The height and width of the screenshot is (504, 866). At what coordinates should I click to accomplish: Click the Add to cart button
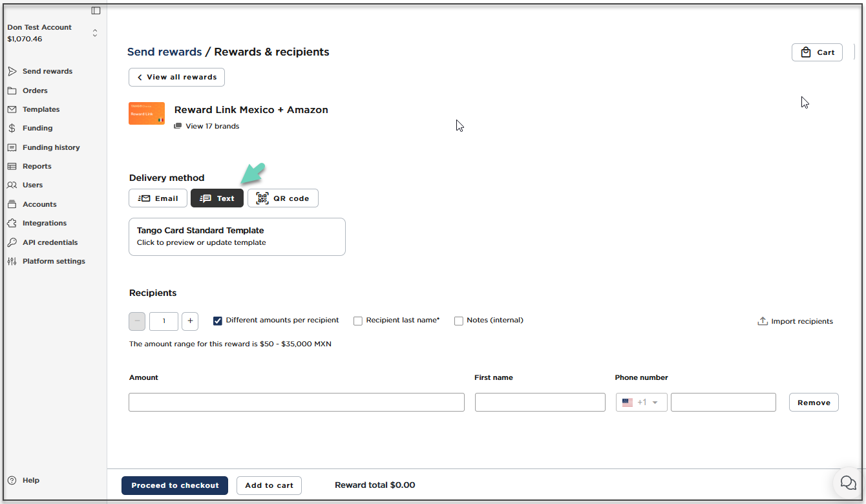269,485
